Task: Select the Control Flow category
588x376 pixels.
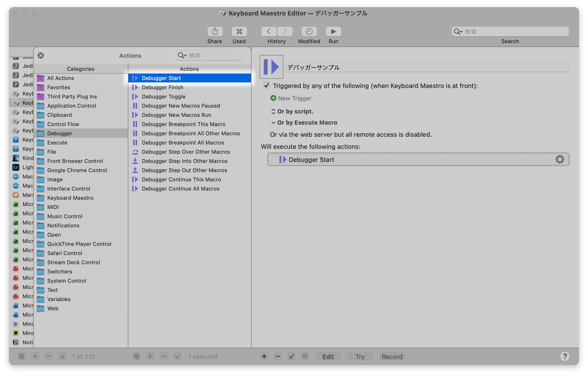Action: 63,124
